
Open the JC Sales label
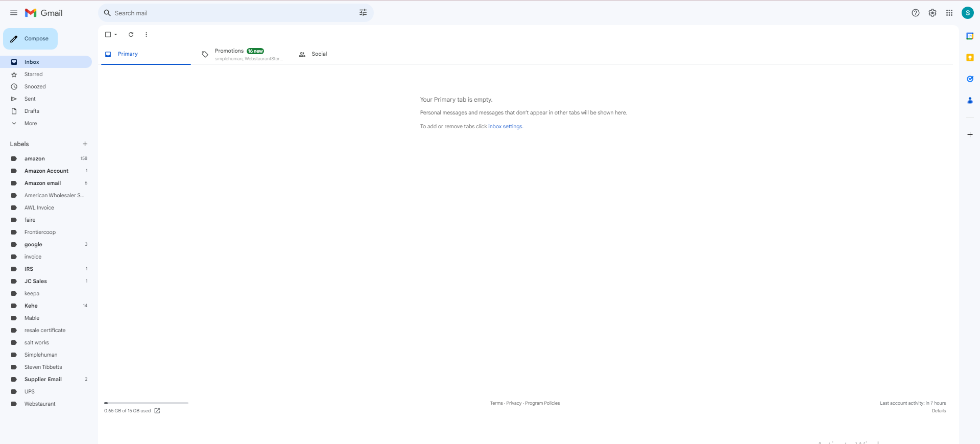(46, 281)
